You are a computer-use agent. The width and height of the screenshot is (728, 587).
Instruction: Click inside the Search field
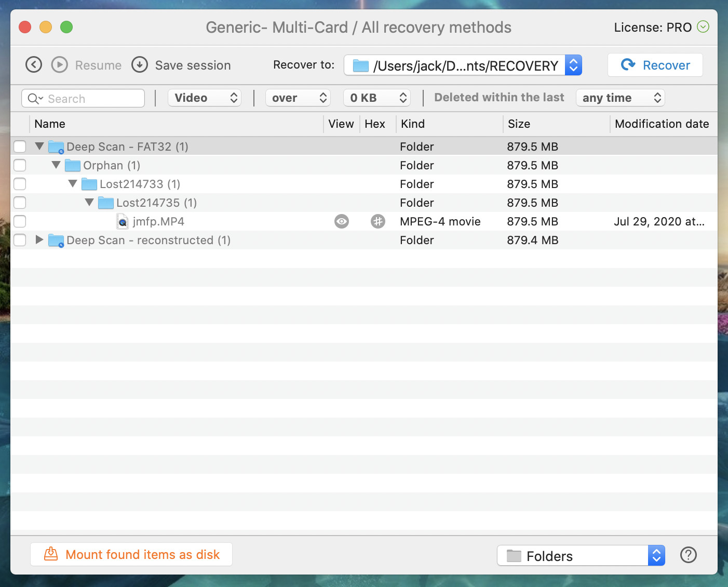[x=83, y=98]
